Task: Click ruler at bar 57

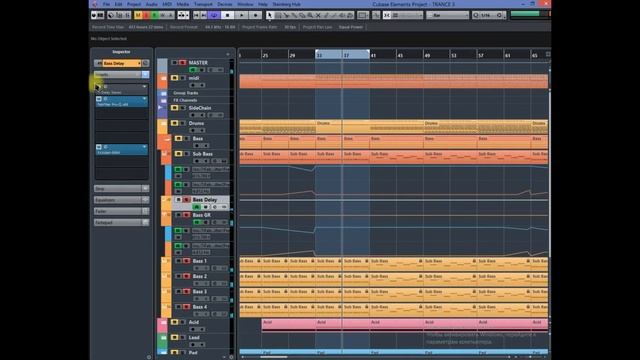Action: click(481, 55)
